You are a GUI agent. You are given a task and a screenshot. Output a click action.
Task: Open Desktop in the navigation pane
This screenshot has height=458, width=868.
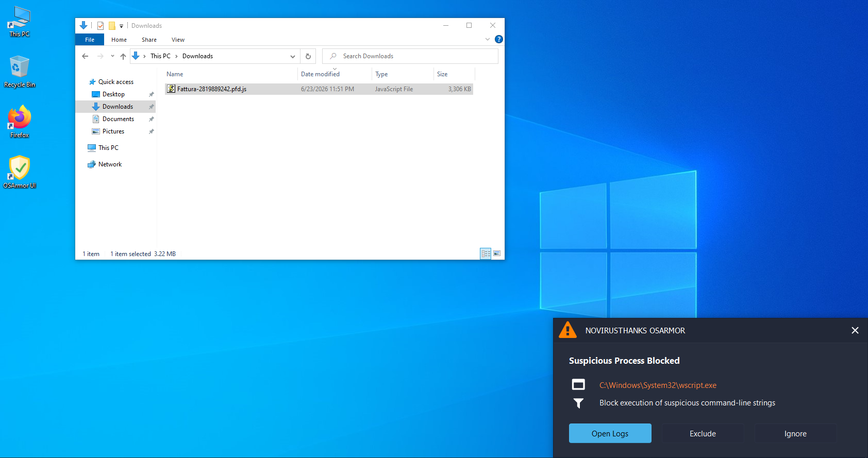coord(113,94)
